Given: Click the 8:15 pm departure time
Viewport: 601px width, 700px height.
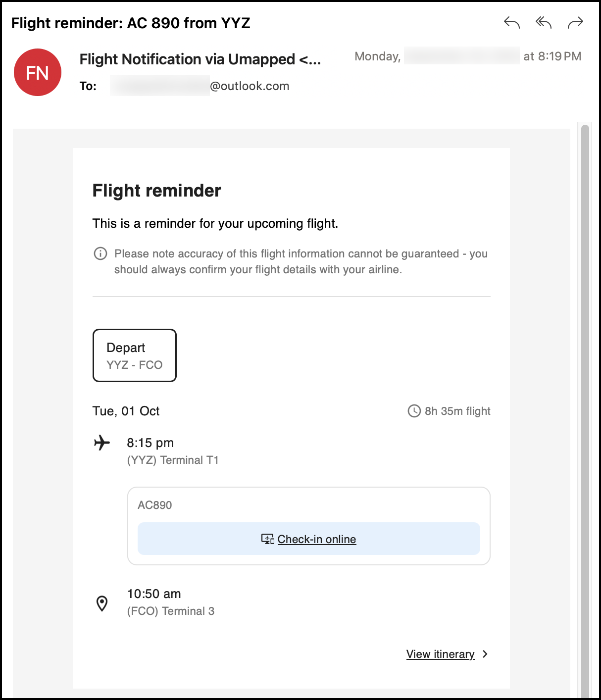Looking at the screenshot, I should point(150,443).
